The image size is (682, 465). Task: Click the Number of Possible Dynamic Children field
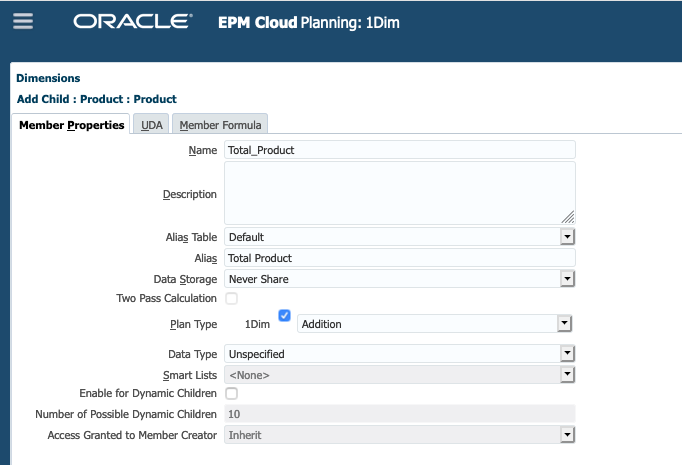tap(400, 414)
